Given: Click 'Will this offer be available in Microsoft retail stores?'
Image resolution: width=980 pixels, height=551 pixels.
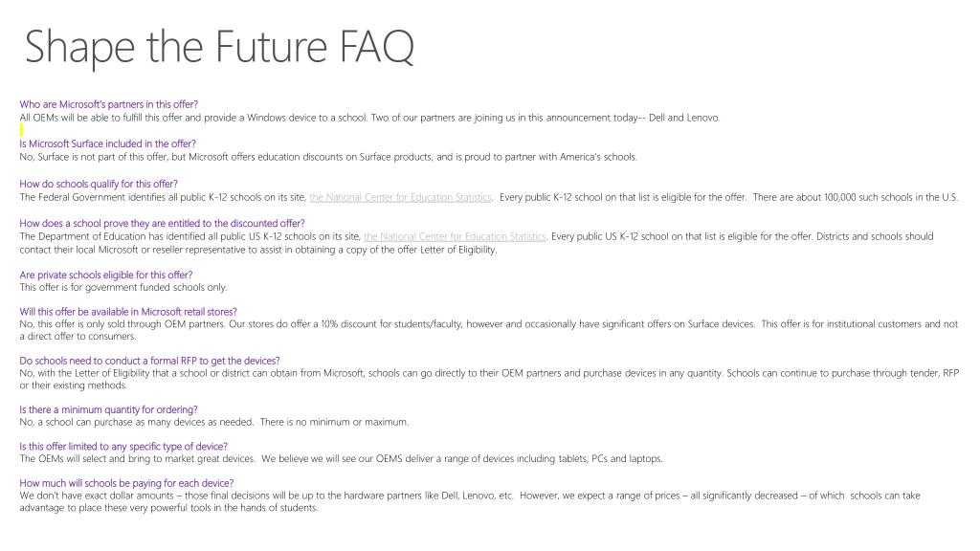Looking at the screenshot, I should 128,312.
